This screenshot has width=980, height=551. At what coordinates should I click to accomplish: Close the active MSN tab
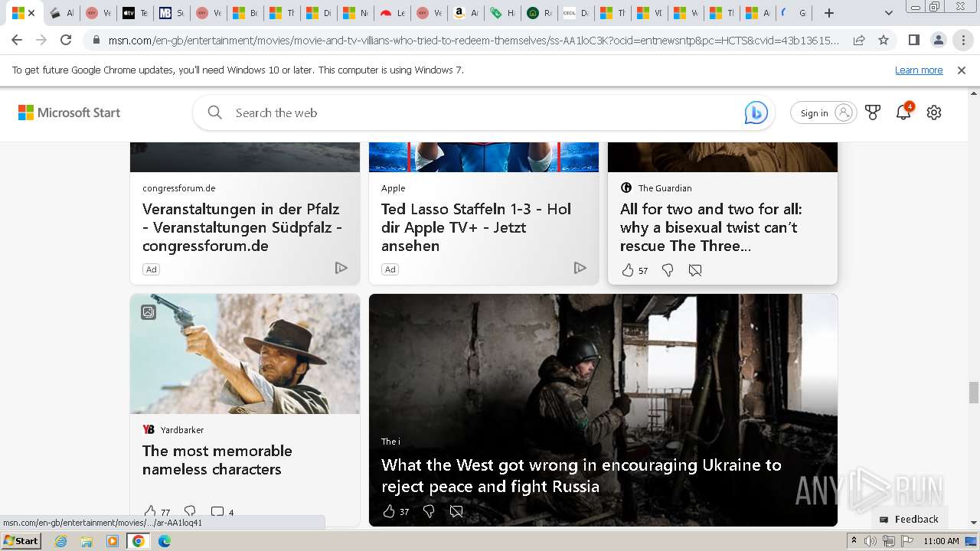click(x=32, y=13)
